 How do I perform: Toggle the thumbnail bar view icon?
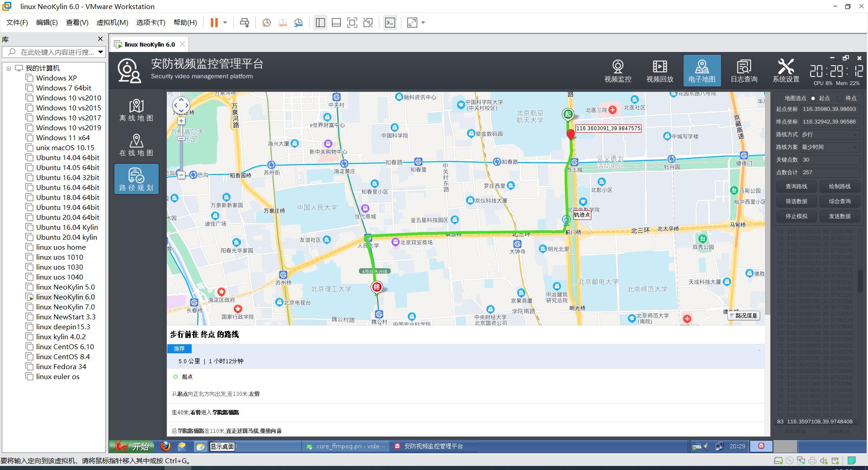pos(336,23)
